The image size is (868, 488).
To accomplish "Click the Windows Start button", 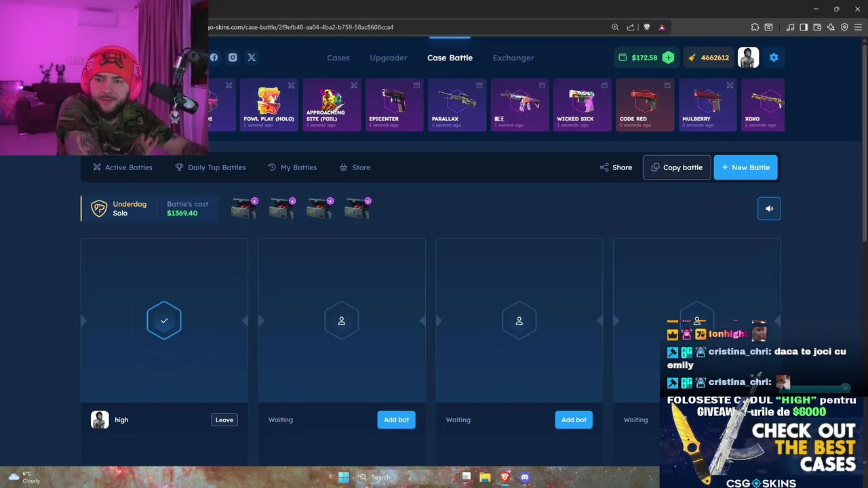I will click(x=344, y=477).
